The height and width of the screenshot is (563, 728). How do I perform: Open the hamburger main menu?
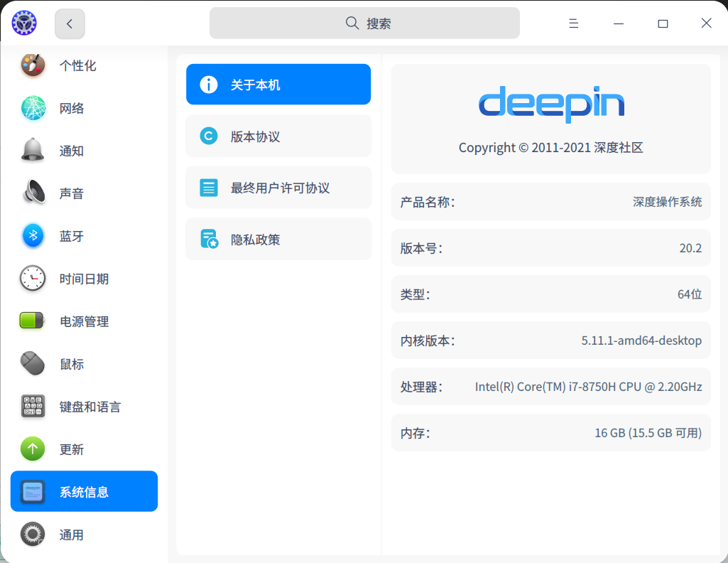click(x=574, y=23)
